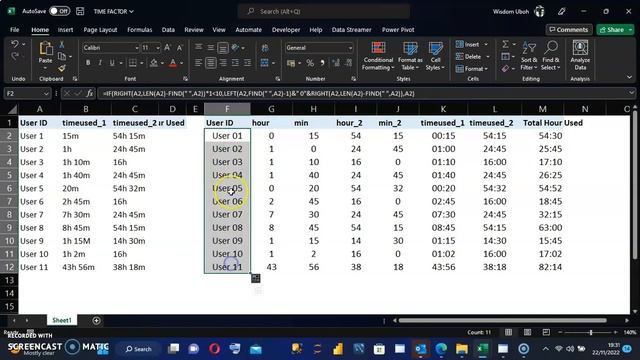Click the Delete cells button
Screen dimensions: 640x360
pyautogui.click(x=469, y=56)
